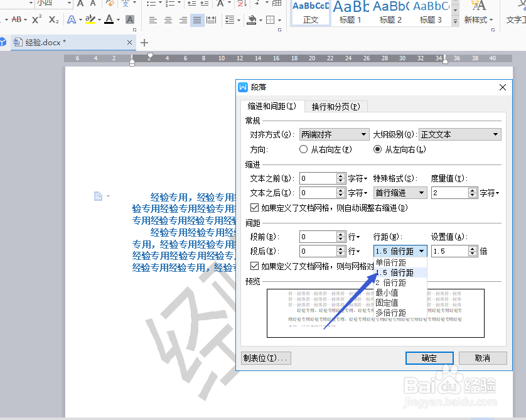Align text right
526x420 pixels.
[183, 20]
